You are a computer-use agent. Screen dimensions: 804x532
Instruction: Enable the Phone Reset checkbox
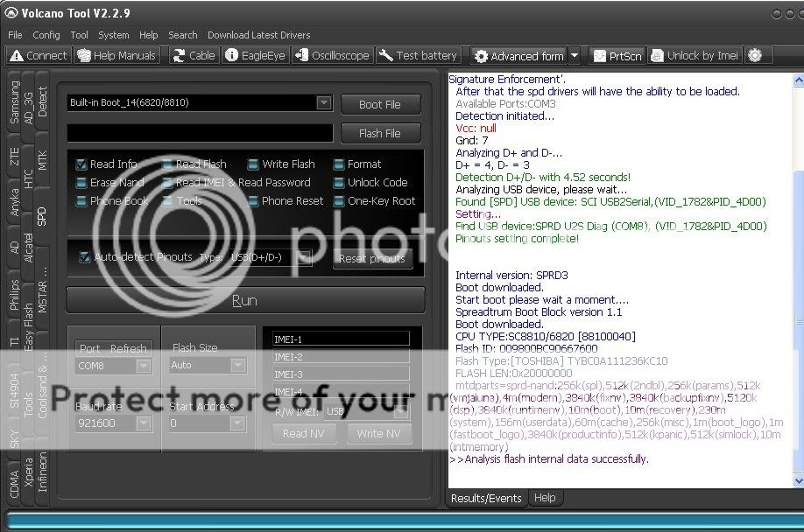[253, 201]
